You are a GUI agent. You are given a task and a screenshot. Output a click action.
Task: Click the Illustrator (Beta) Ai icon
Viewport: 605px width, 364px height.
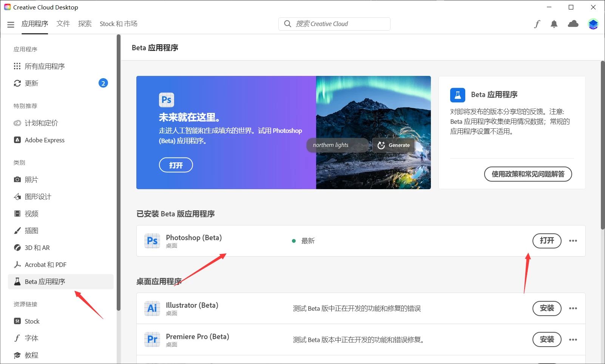152,308
